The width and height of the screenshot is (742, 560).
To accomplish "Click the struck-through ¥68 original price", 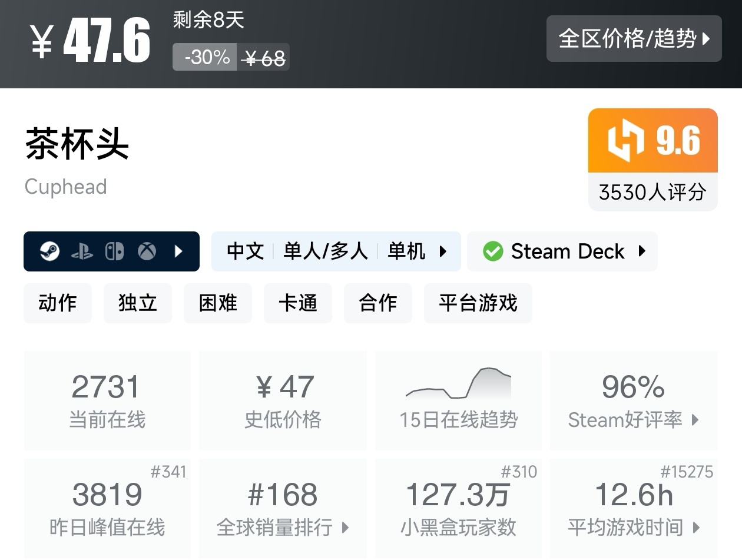I will 264,58.
